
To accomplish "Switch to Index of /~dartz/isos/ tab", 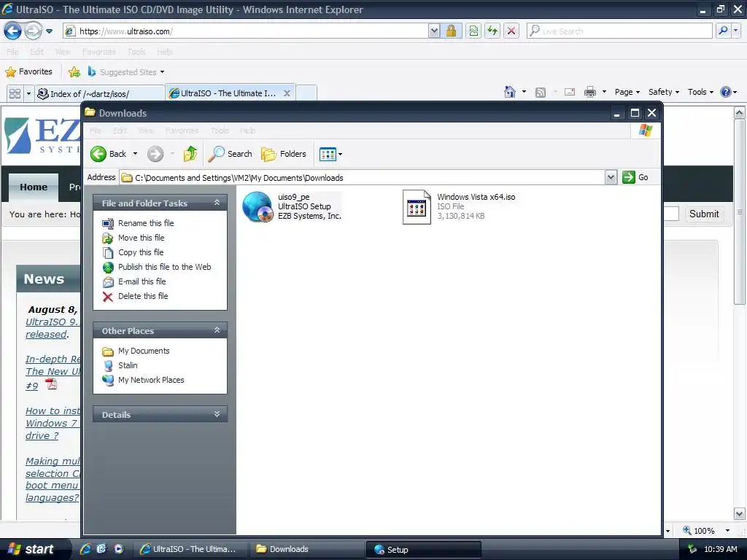I will [99, 94].
